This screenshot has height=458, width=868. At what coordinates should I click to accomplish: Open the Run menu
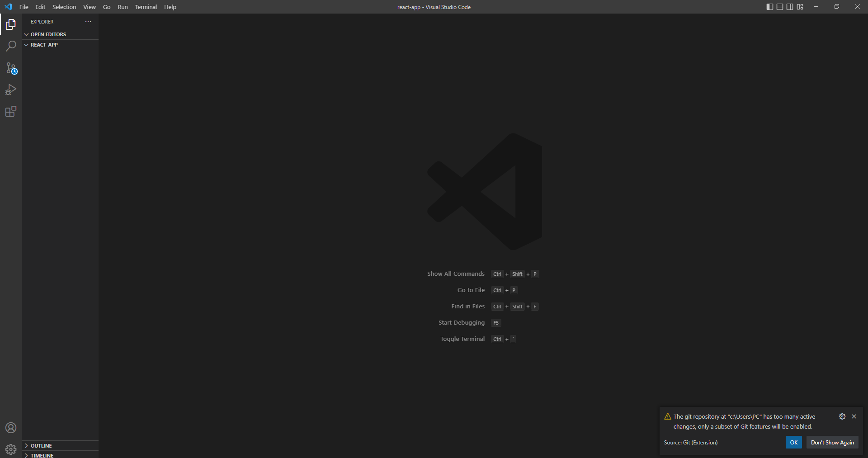pyautogui.click(x=123, y=7)
